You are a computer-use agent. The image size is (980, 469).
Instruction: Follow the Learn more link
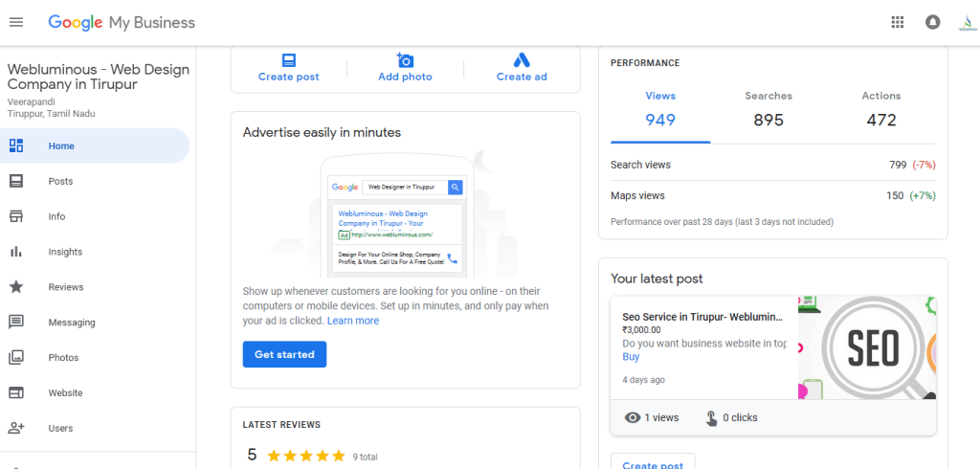click(x=353, y=321)
